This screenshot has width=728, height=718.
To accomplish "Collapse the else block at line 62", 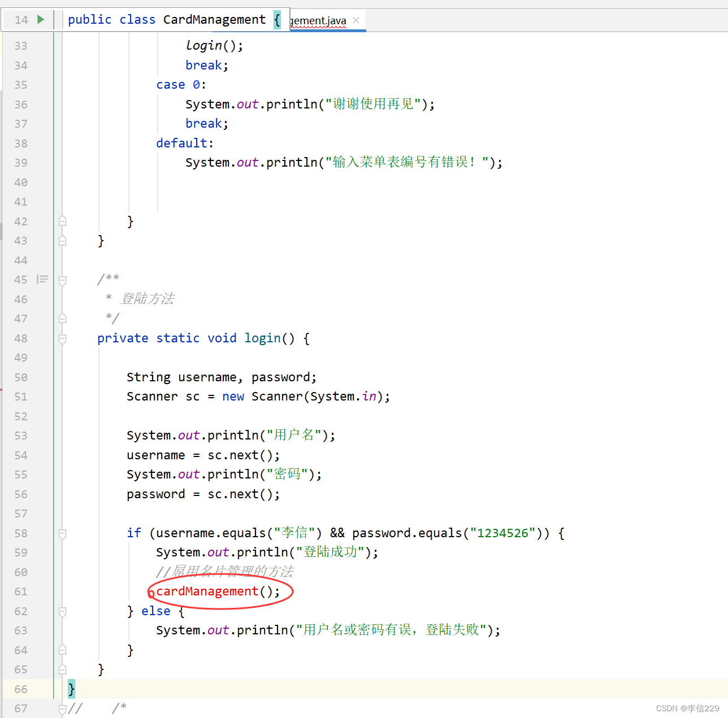I will click(63, 611).
